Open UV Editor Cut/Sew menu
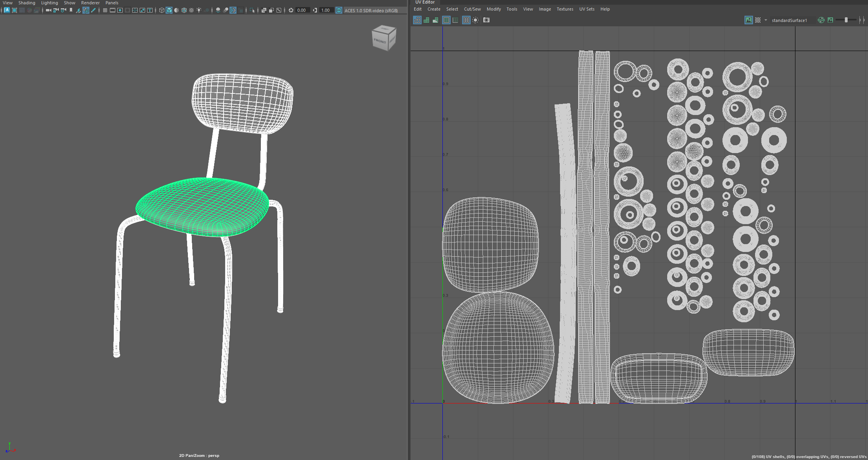The width and height of the screenshot is (868, 460). click(472, 9)
